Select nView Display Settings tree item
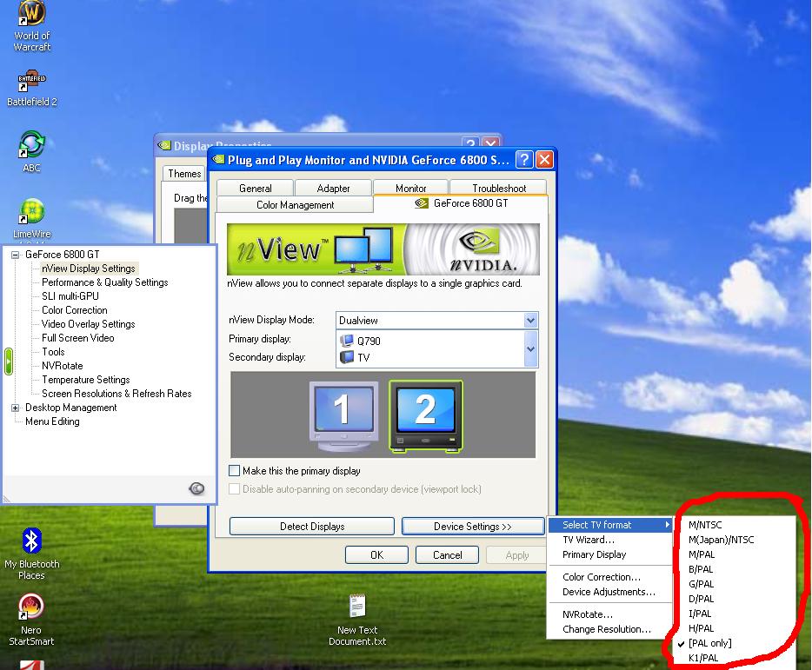The image size is (812, 670). [89, 269]
